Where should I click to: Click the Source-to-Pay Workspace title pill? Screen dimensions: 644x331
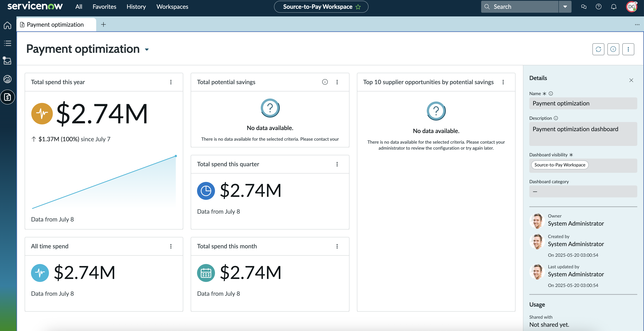pyautogui.click(x=321, y=7)
